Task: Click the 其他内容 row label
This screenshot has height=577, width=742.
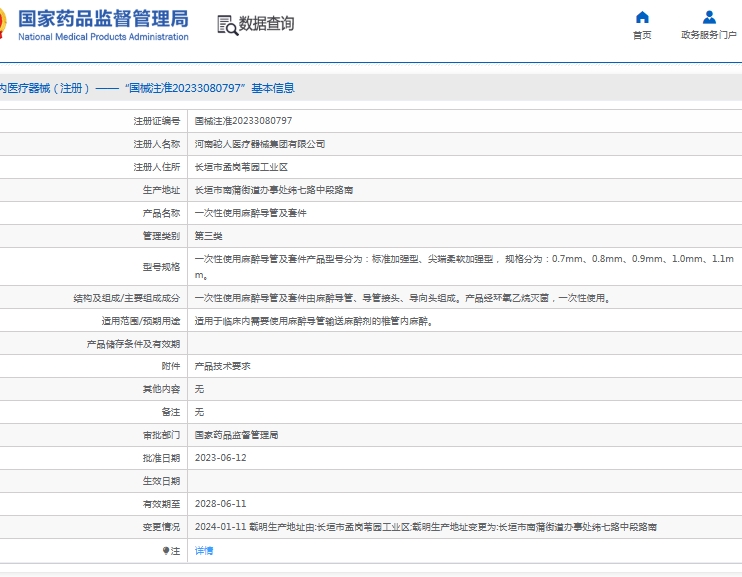Action: tap(161, 389)
